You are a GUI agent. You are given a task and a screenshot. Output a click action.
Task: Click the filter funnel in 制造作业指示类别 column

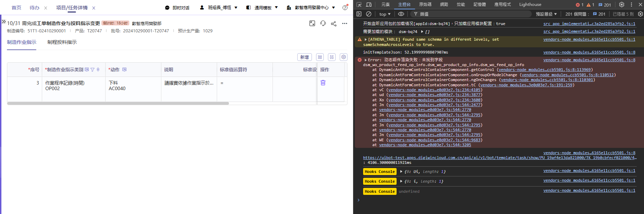click(92, 70)
